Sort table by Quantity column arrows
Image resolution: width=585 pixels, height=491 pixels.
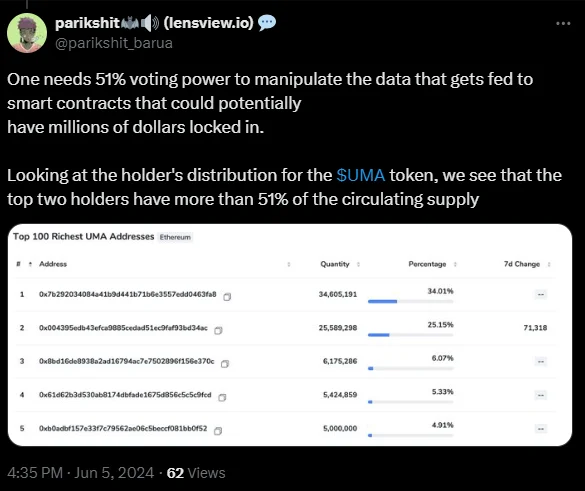[358, 264]
